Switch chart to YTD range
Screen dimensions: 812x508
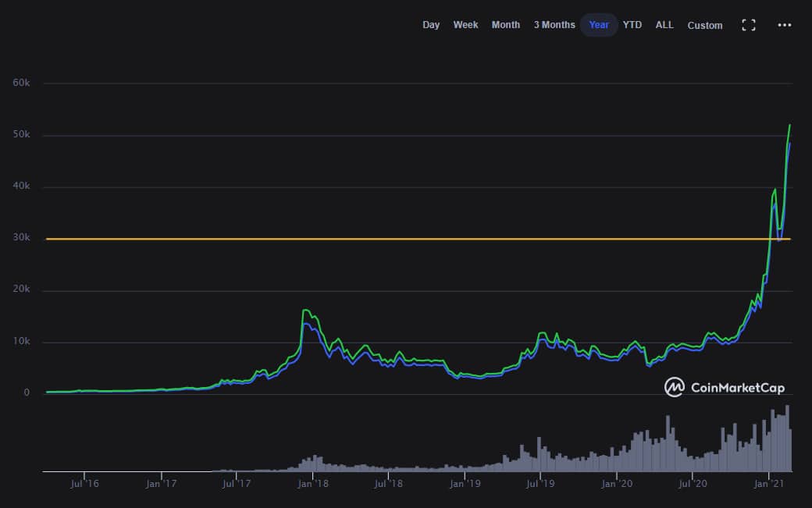pyautogui.click(x=632, y=25)
